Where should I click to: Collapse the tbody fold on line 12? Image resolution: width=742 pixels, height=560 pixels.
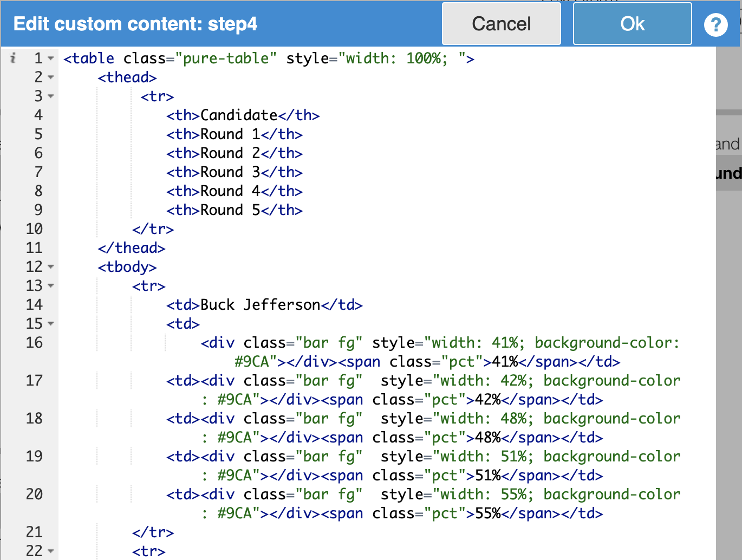click(x=51, y=267)
